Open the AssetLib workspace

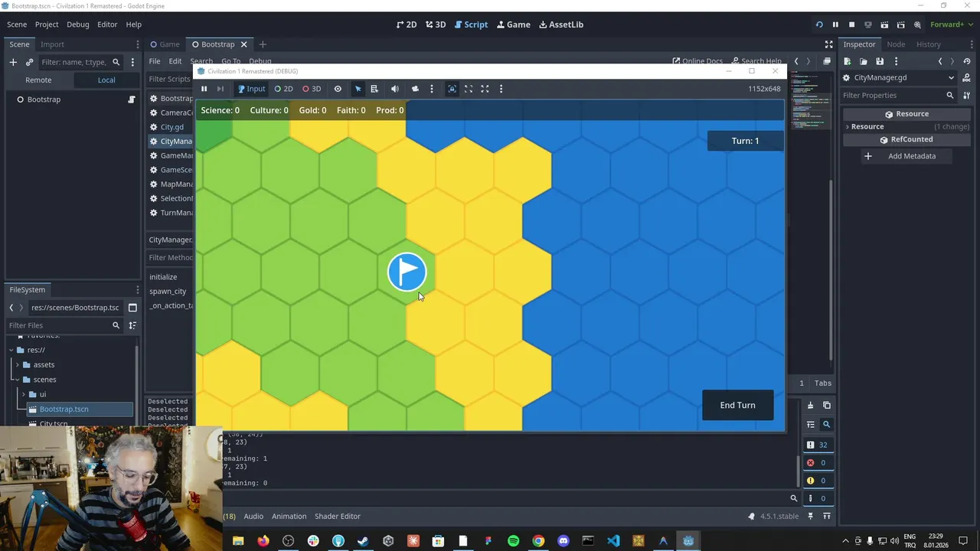tap(561, 24)
